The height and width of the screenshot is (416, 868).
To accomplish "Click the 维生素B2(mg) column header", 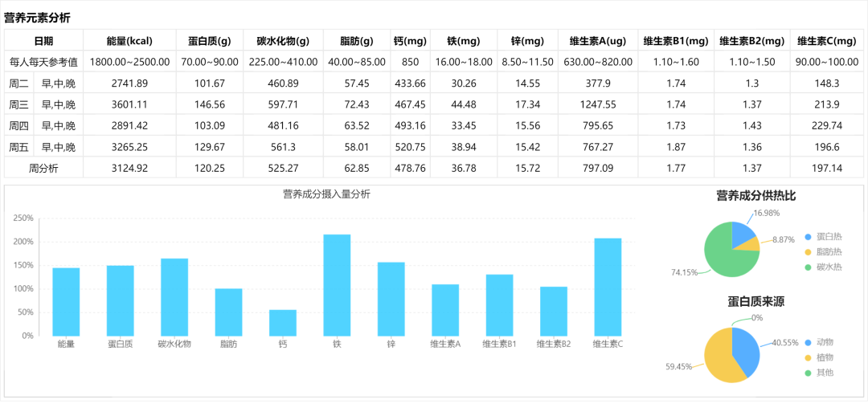I will click(751, 41).
